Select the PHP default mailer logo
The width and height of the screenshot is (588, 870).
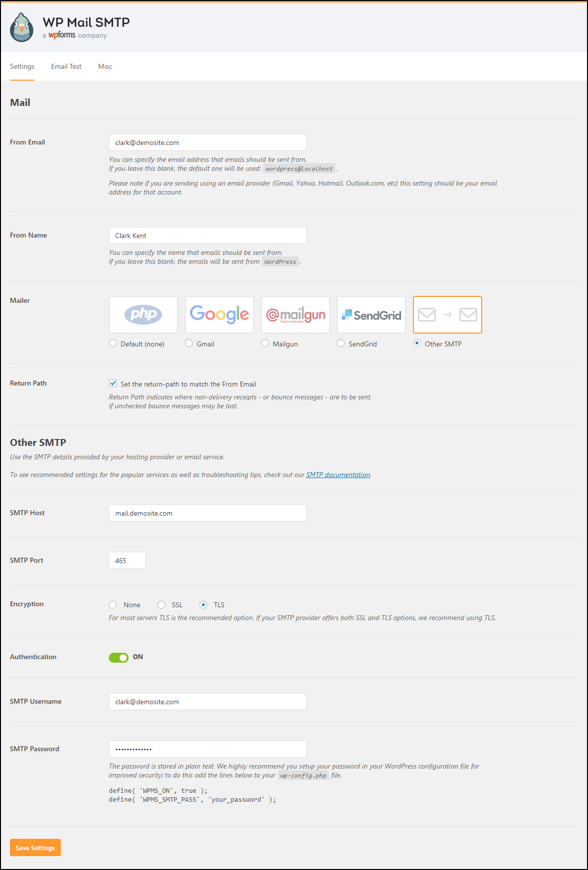pyautogui.click(x=143, y=315)
